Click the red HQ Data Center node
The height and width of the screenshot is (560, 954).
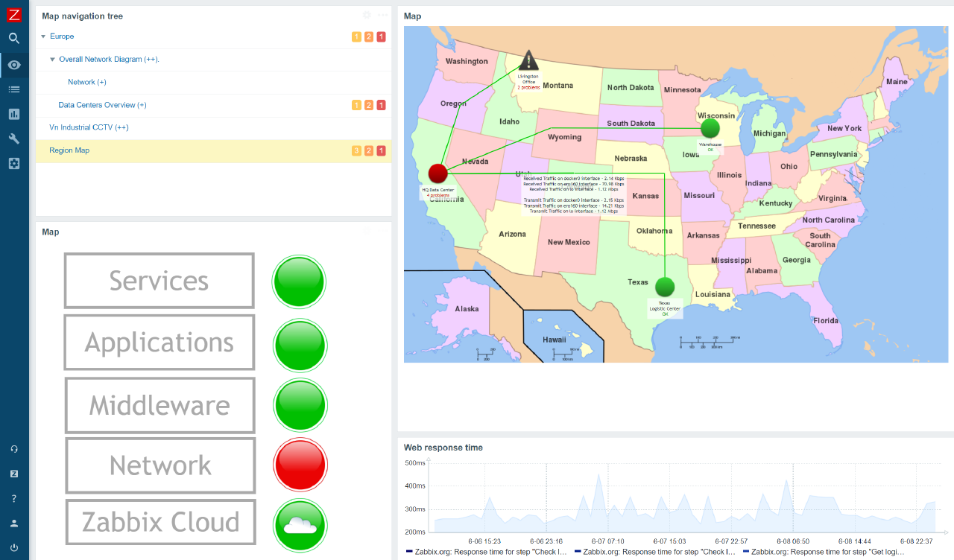pos(437,174)
